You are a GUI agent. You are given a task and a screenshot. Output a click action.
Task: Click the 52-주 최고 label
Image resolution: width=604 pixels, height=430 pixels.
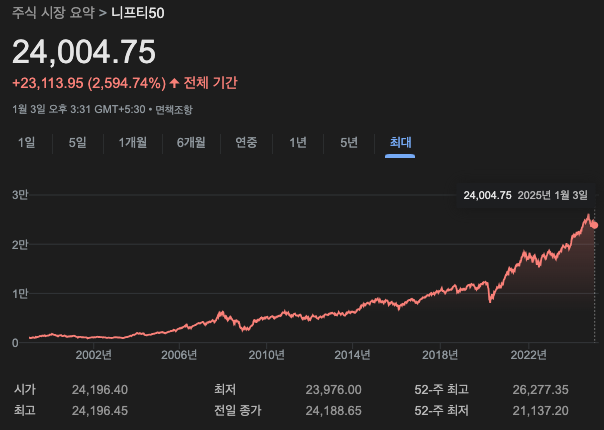[442, 390]
